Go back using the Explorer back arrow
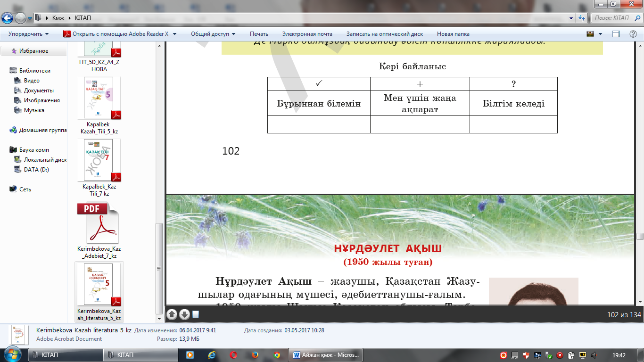This screenshot has height=362, width=644. (x=7, y=18)
